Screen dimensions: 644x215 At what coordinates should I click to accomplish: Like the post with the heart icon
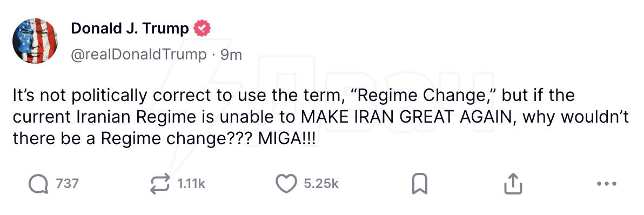pos(286,184)
